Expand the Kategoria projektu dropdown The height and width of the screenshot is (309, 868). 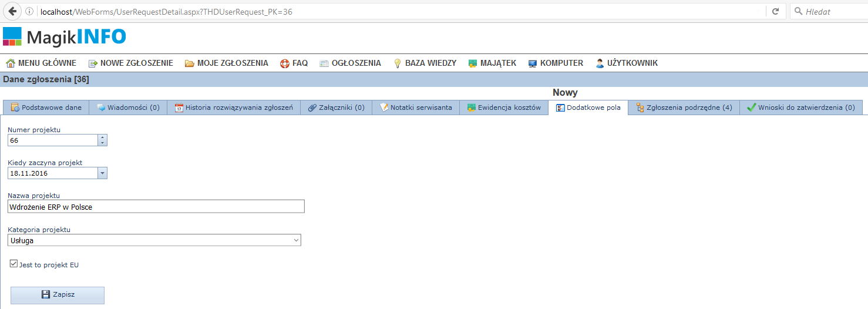[296, 240]
